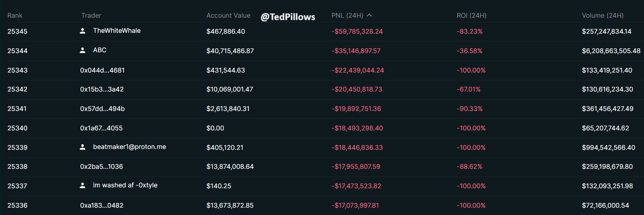Open the im washed af -0xtyle trader name

click(125, 185)
